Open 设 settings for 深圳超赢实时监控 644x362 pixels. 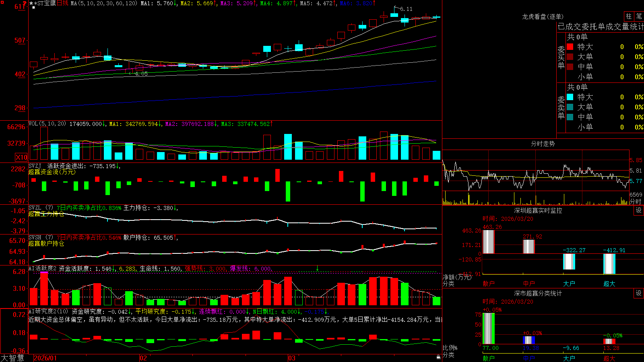coord(639,210)
